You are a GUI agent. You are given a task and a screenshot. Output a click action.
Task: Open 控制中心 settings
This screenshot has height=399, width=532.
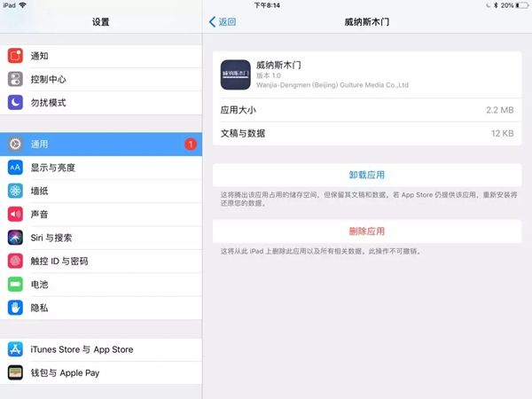pyautogui.click(x=101, y=79)
